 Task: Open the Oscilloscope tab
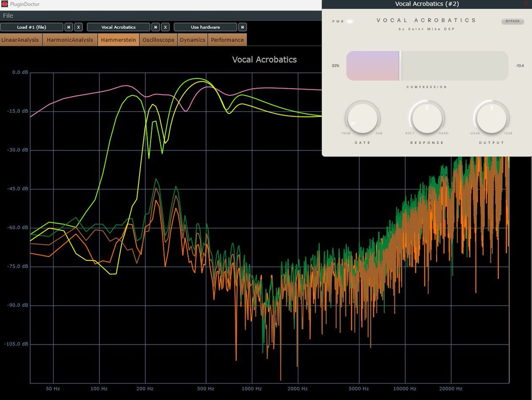[158, 40]
